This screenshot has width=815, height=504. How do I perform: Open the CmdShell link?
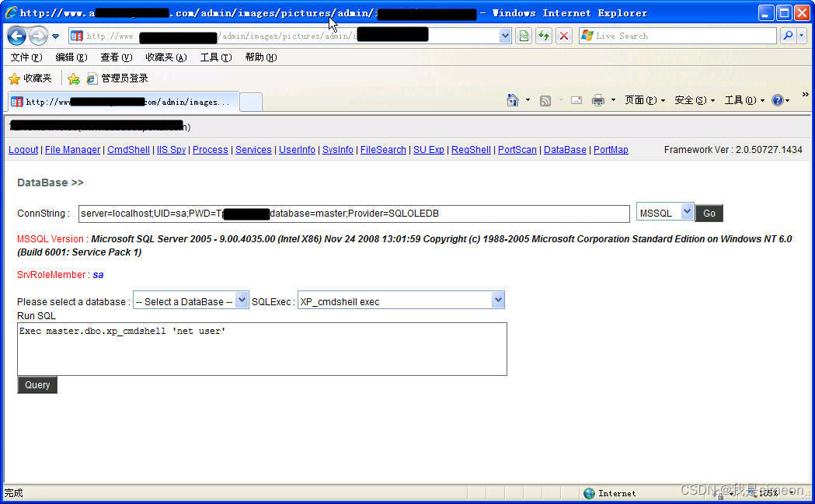pos(128,150)
